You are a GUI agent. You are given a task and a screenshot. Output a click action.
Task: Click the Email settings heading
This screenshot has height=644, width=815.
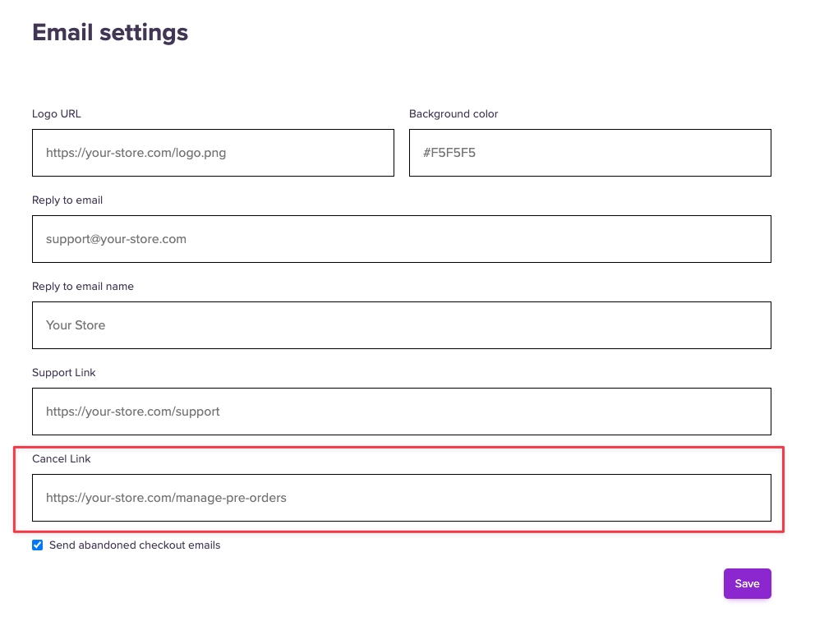point(110,33)
